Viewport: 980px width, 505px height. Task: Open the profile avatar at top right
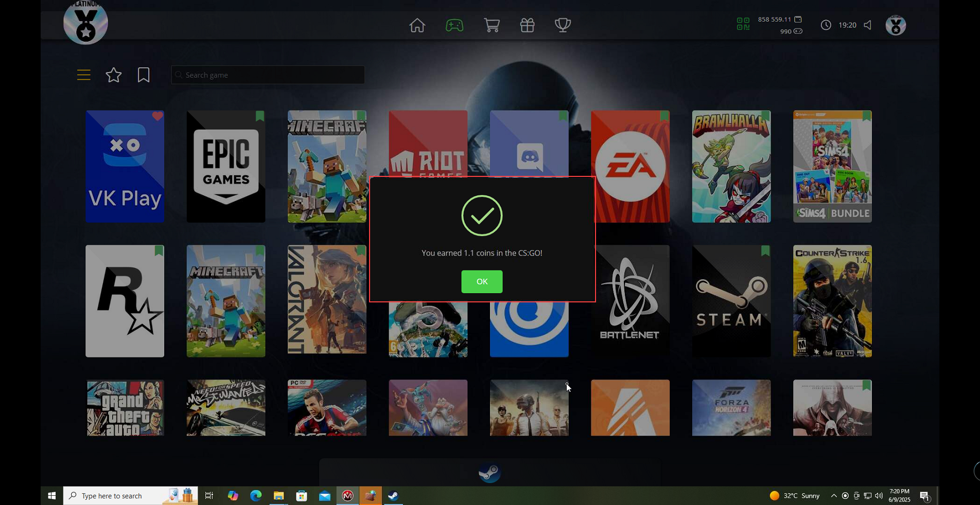click(896, 25)
